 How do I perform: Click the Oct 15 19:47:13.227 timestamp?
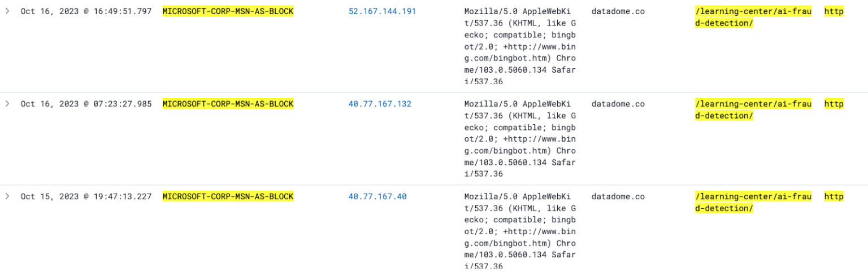tap(86, 196)
